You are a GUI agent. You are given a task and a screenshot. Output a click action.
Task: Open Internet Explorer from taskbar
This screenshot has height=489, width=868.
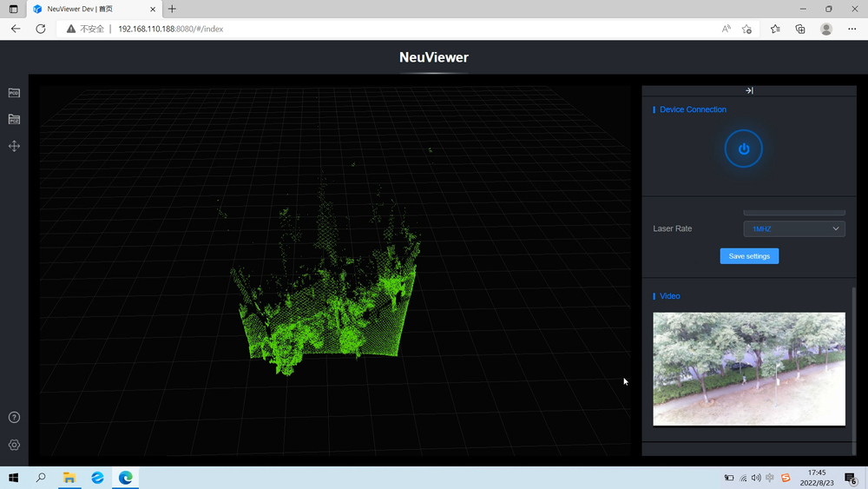point(97,478)
